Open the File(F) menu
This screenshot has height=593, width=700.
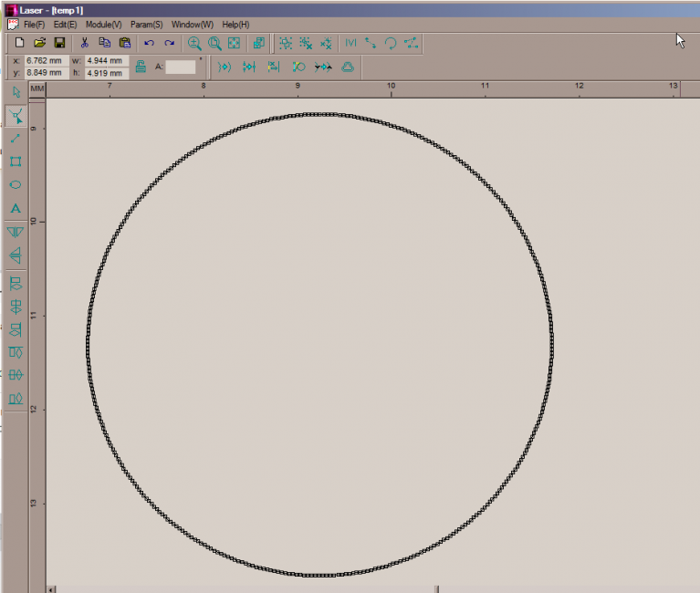tap(34, 24)
